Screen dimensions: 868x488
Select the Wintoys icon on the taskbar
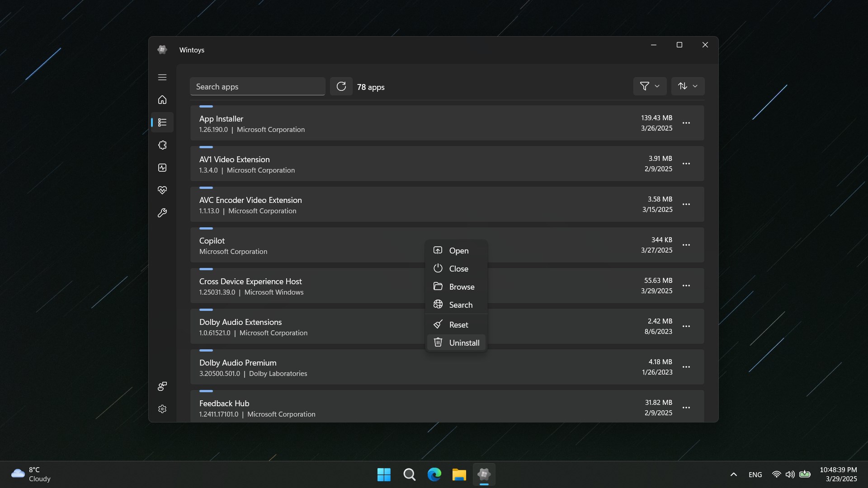484,474
